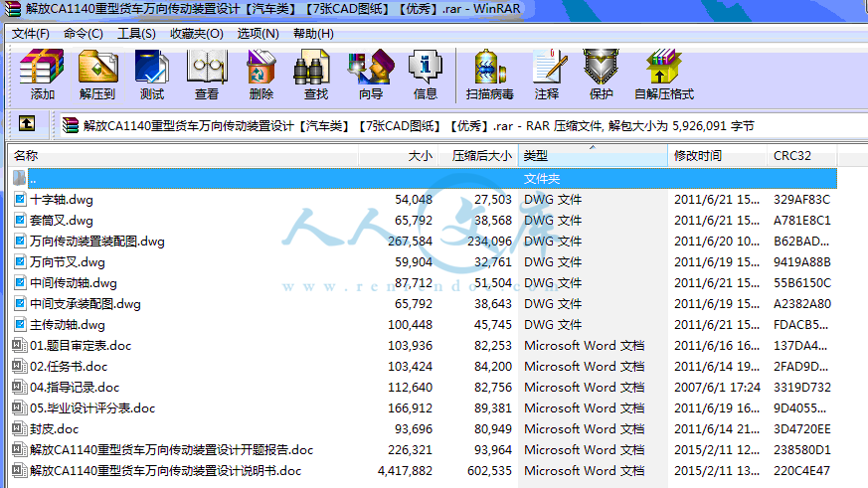Click the DWG icon of 十字轴.dwg
This screenshot has width=868, height=488.
click(x=20, y=199)
